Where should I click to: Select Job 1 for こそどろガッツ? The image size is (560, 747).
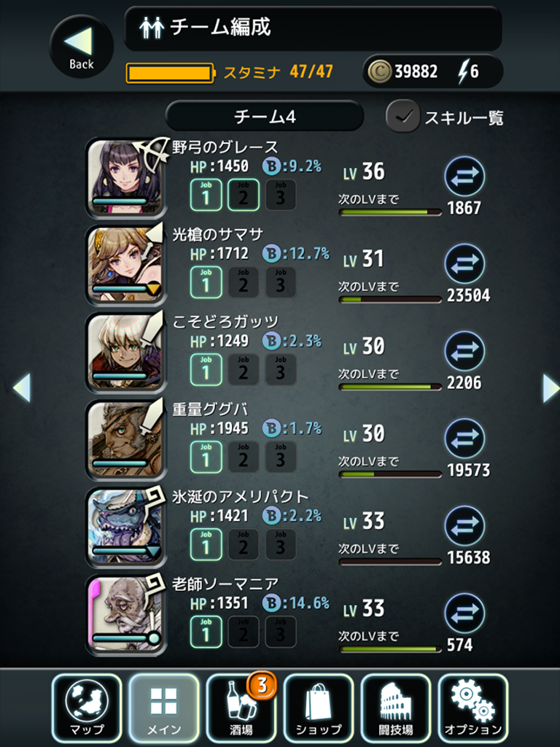[206, 370]
